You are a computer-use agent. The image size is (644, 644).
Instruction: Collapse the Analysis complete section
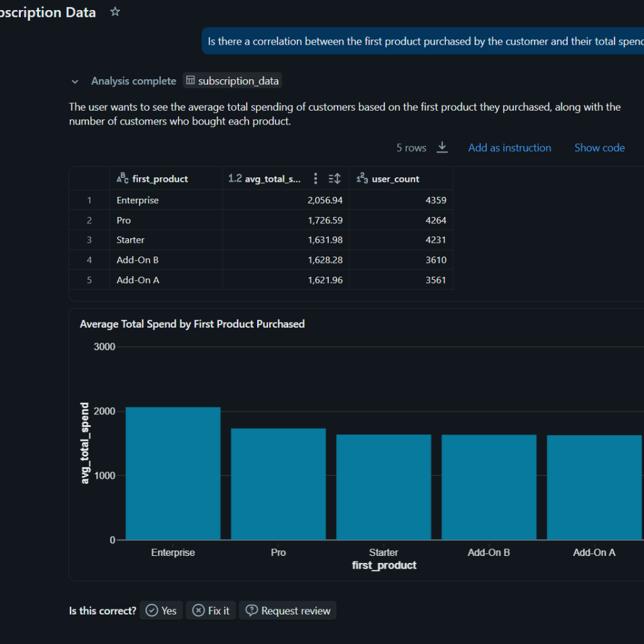coord(75,81)
